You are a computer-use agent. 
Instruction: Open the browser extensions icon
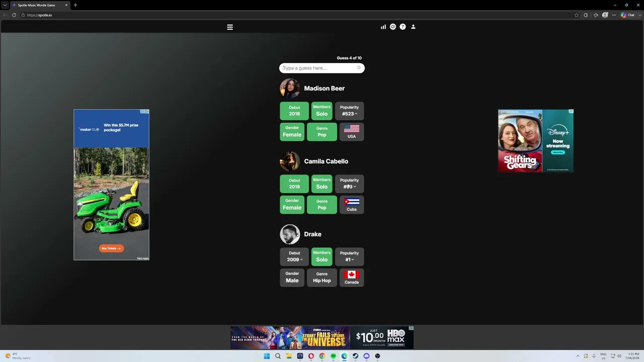586,15
